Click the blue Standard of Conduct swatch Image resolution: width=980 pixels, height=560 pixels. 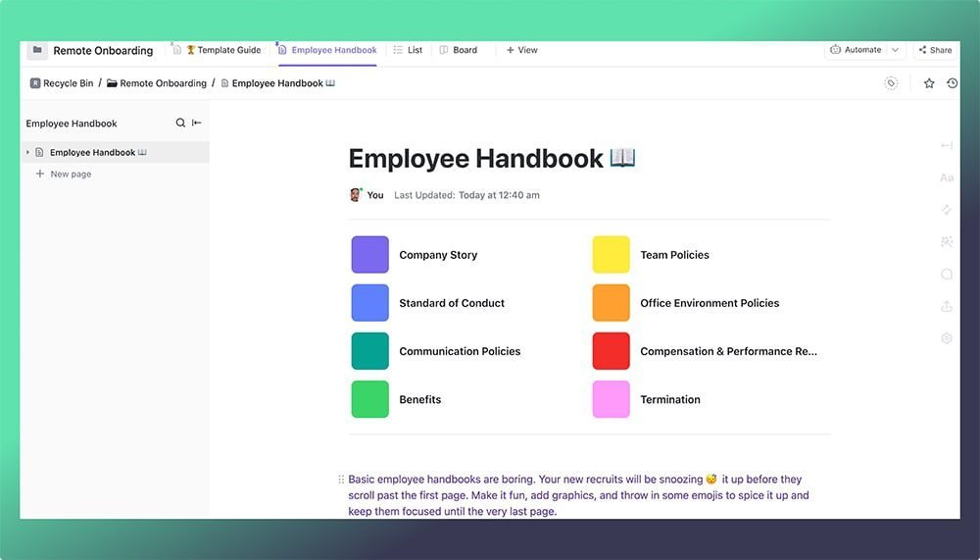tap(370, 303)
